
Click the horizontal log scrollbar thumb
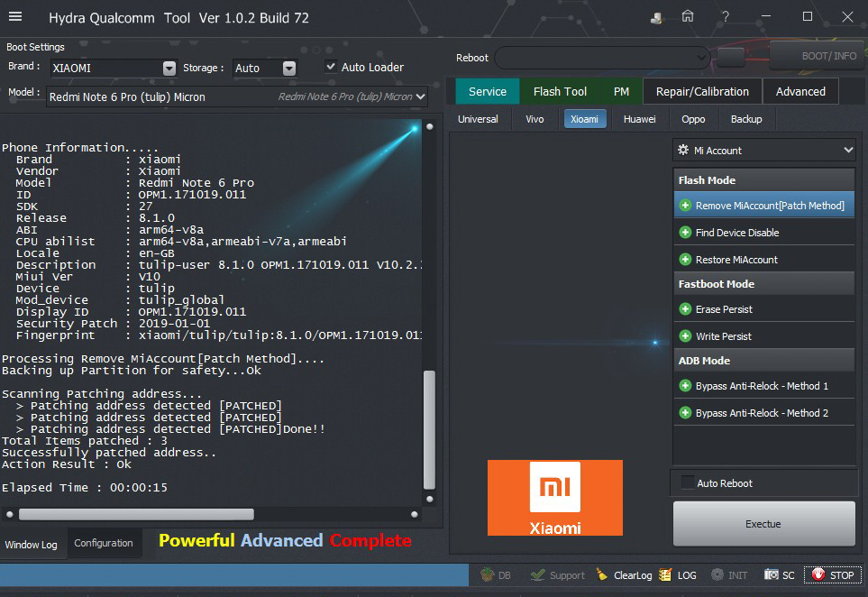[135, 514]
